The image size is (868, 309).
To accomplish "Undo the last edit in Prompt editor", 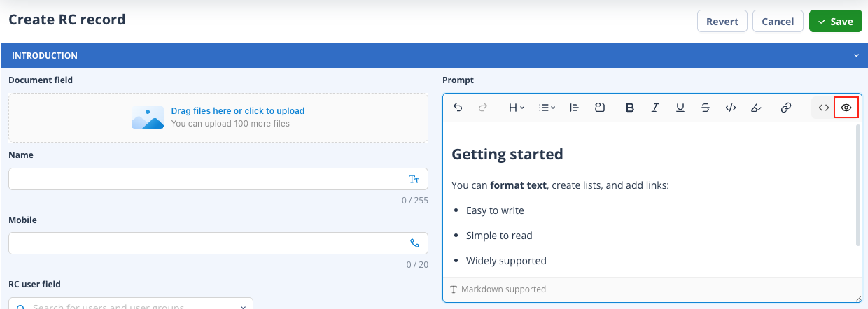I will 458,108.
